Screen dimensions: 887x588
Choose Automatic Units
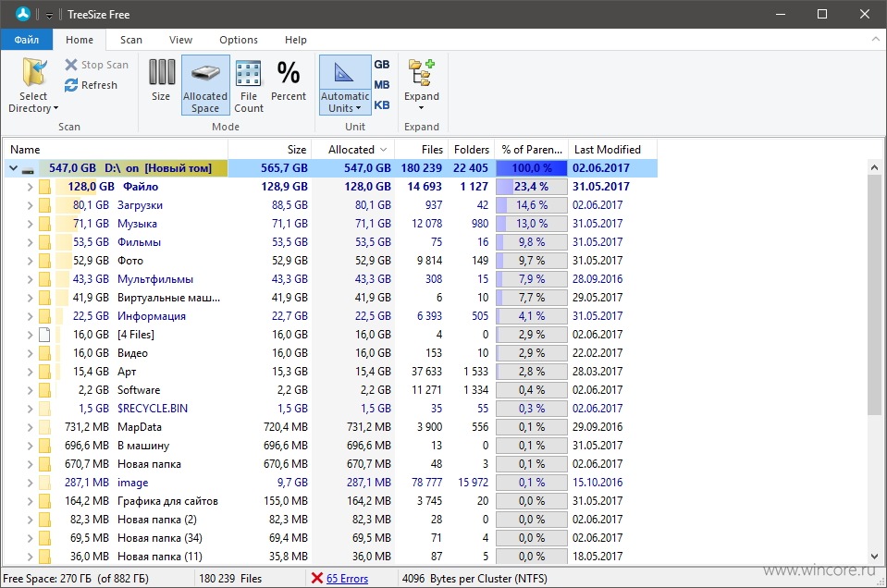point(345,85)
